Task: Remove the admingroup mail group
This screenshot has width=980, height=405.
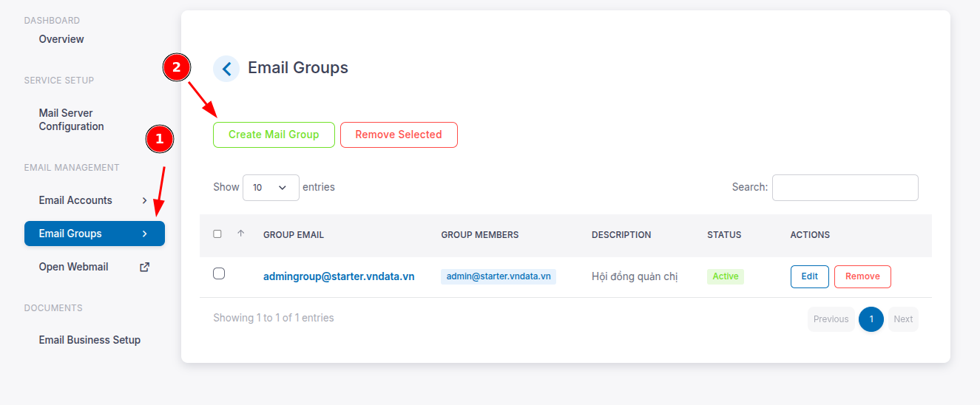Action: [x=862, y=276]
